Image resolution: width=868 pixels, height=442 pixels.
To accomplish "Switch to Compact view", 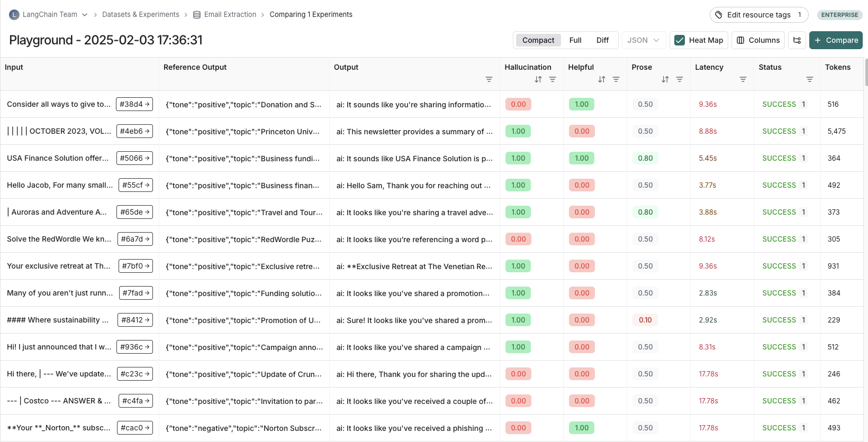I will pos(538,40).
